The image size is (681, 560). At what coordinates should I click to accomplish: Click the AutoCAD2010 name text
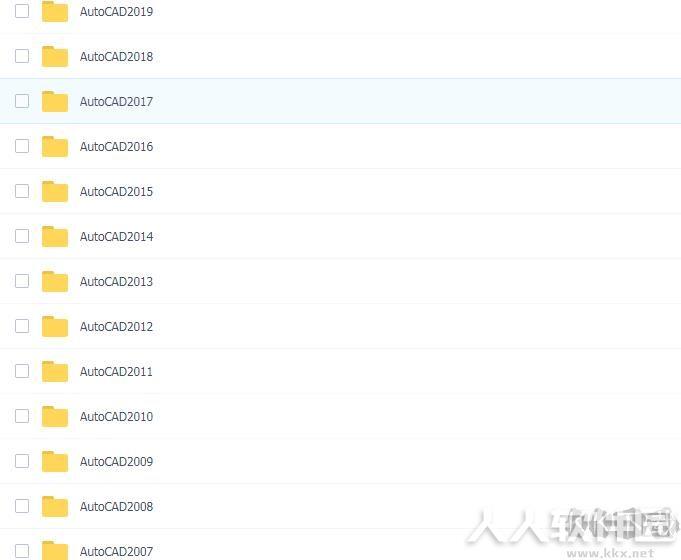(x=116, y=417)
